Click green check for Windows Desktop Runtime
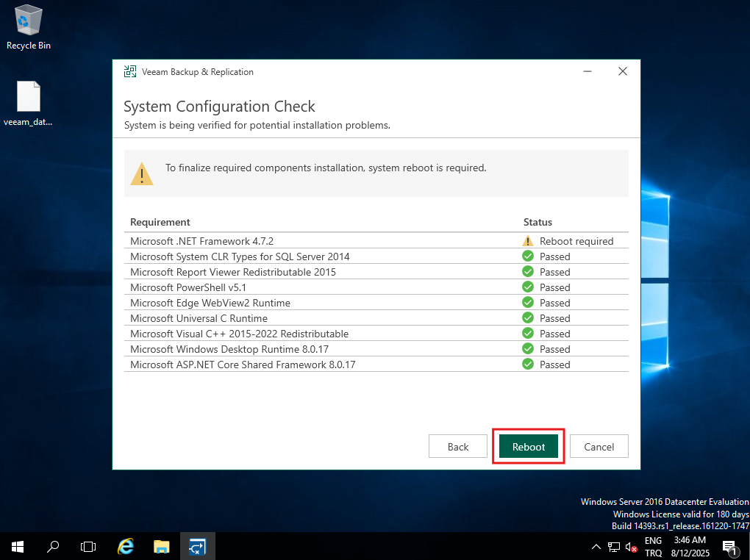Screen dimensions: 750x560 (528, 348)
